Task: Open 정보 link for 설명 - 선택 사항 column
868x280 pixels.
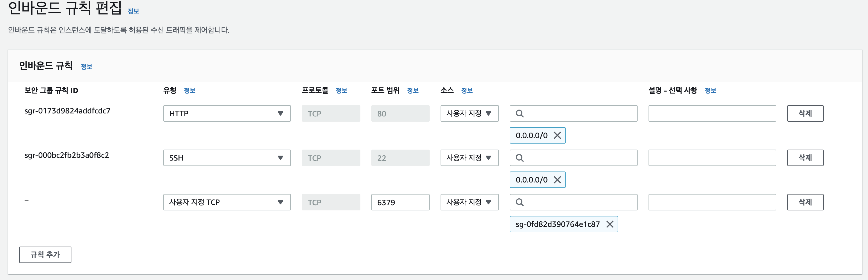Action: pos(711,90)
